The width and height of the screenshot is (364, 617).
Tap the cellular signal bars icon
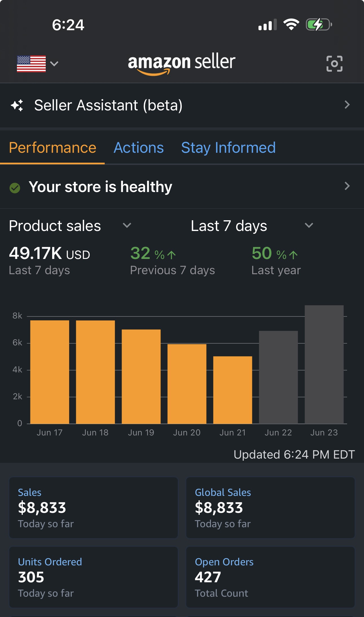[x=267, y=25]
